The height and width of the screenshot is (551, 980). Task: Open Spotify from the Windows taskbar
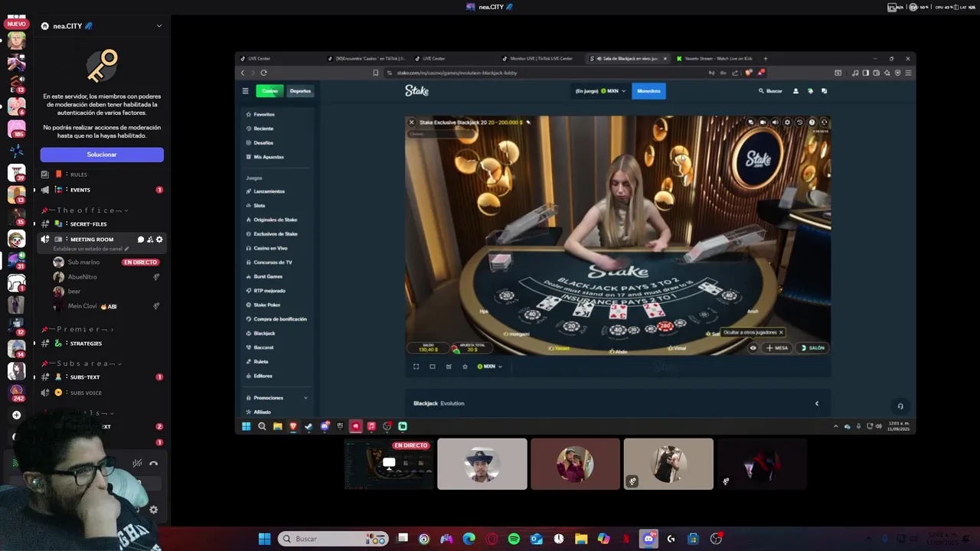(x=514, y=539)
